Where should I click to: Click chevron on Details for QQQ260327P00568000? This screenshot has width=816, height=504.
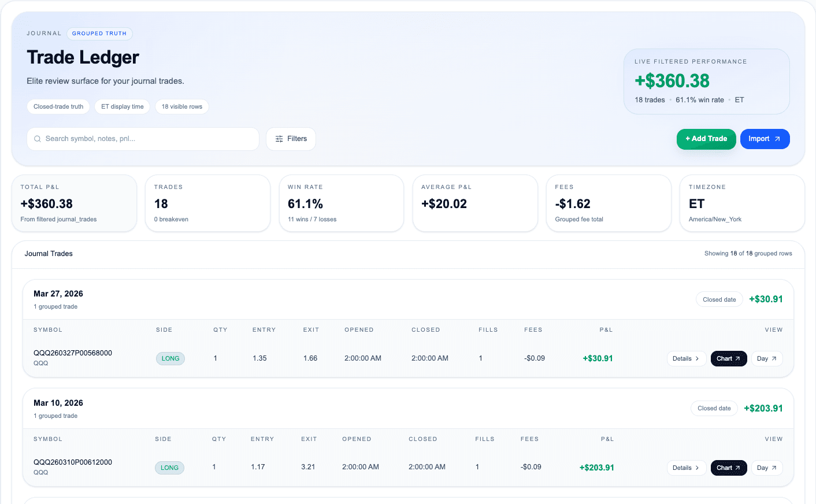tap(697, 358)
